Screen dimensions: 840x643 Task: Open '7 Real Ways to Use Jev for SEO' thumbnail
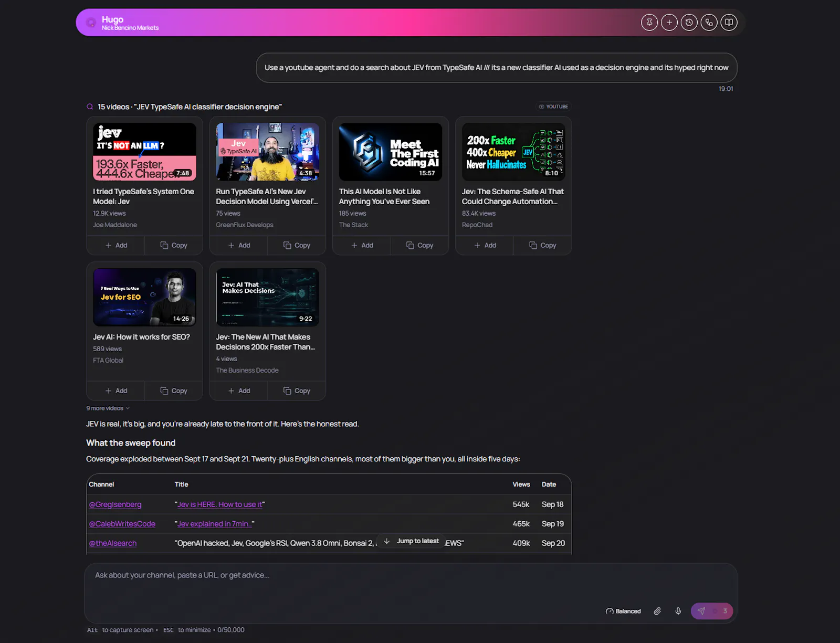pos(145,297)
